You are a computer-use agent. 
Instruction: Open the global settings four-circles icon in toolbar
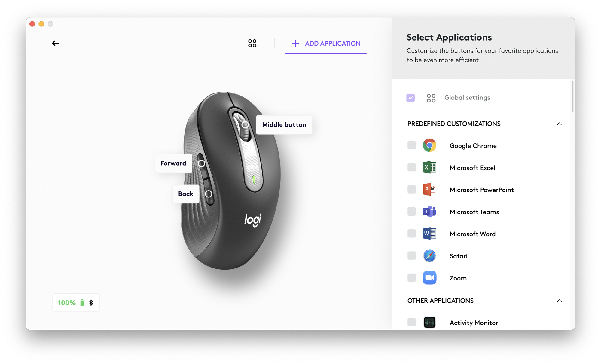pos(252,43)
